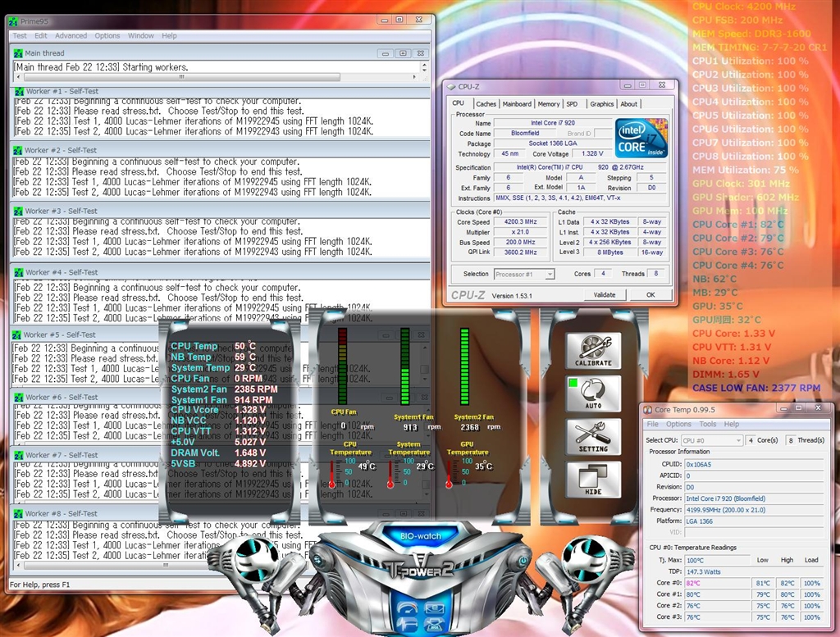The height and width of the screenshot is (637, 840).
Task: Click the Worker #1 window icon
Action: 20,92
